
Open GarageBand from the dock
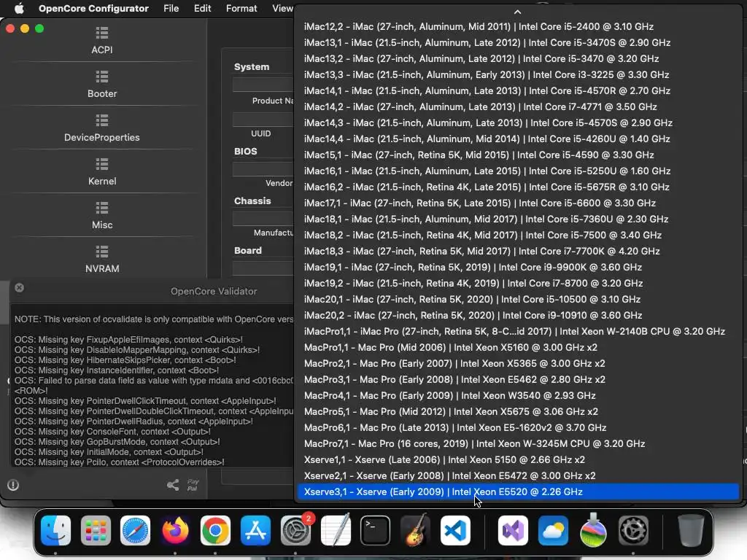click(x=415, y=530)
